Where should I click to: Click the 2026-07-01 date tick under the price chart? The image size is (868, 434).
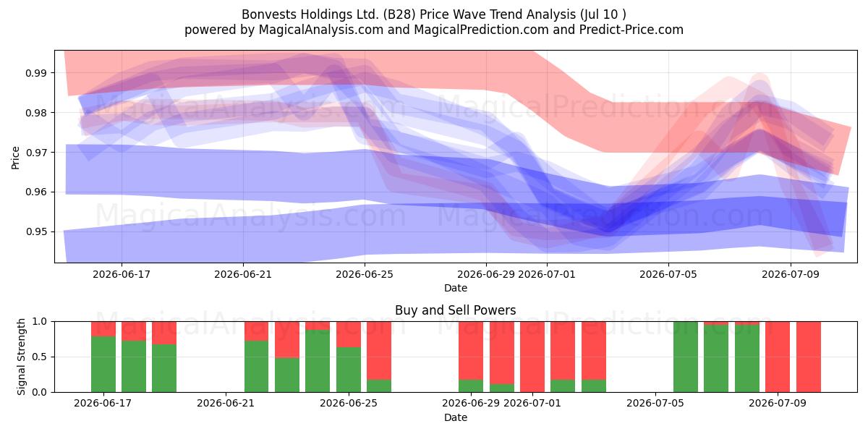(547, 274)
